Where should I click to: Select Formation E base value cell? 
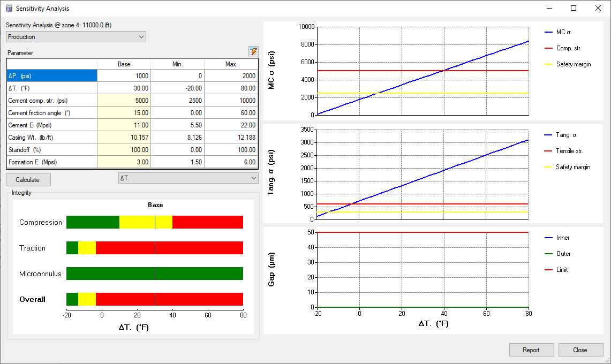click(124, 162)
